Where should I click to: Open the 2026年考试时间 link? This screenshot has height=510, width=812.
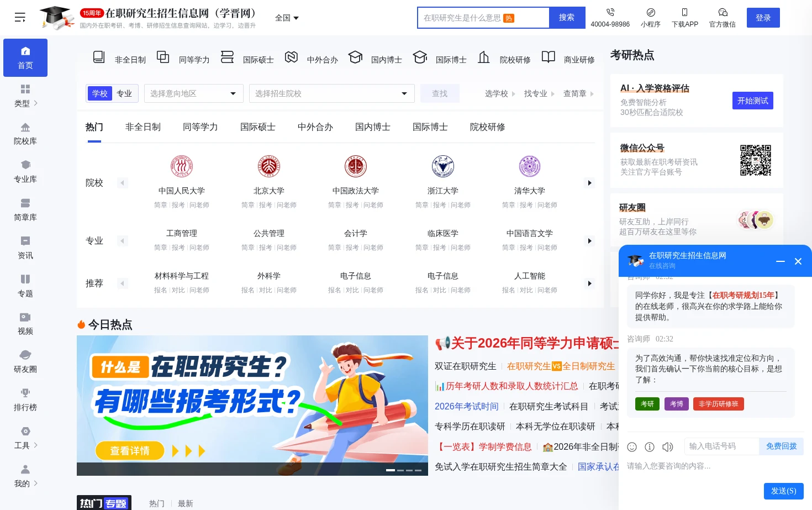point(466,406)
